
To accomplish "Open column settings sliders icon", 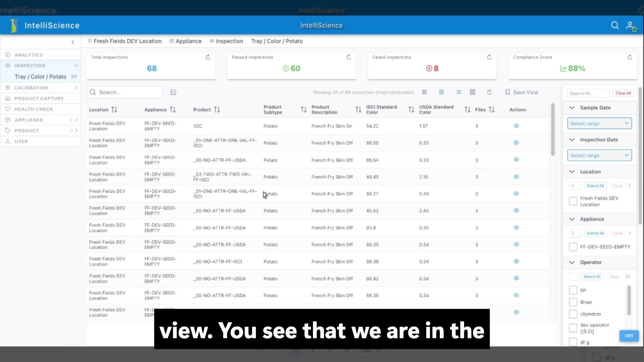I will (x=441, y=92).
